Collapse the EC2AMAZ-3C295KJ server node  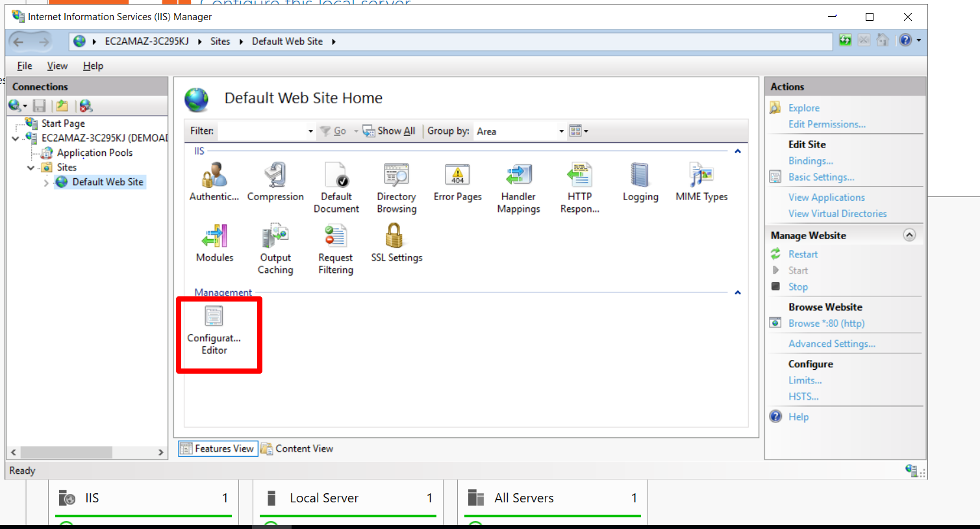click(x=16, y=138)
